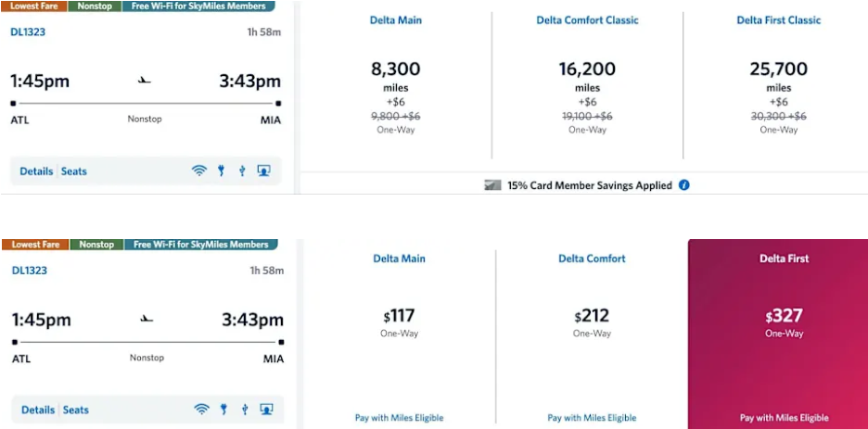868x429 pixels.
Task: Open Seats link in the miles fare card
Action: (x=74, y=171)
